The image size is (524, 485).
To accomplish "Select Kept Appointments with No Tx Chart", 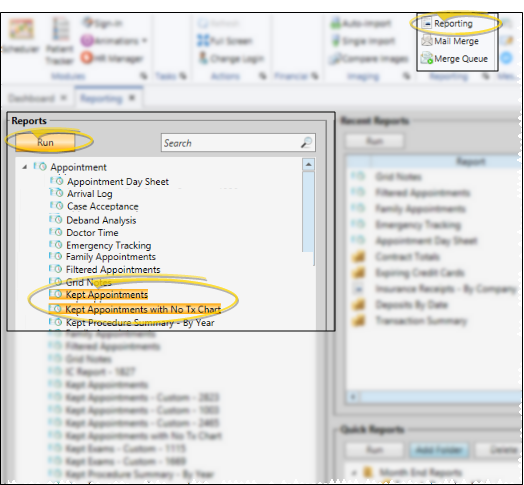I will (143, 309).
